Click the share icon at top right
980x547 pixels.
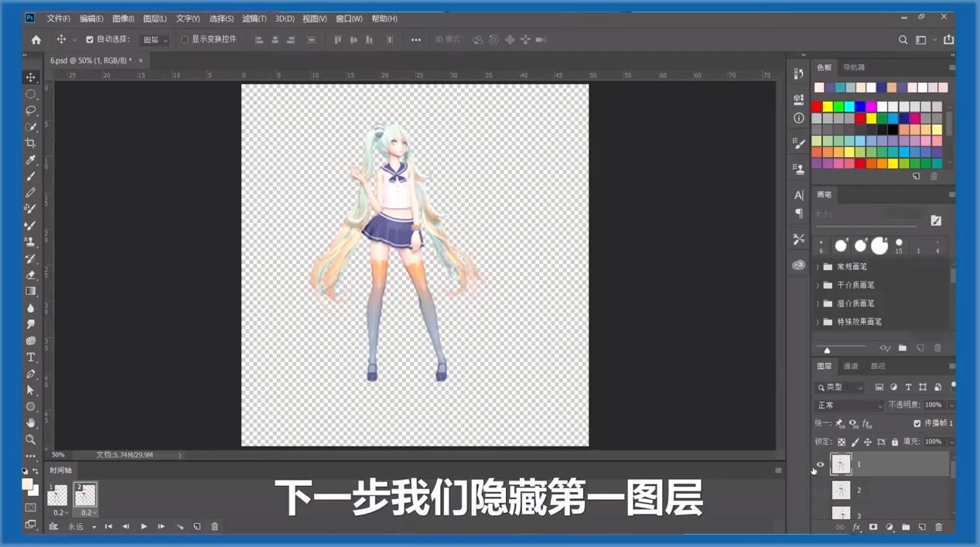tap(948, 39)
